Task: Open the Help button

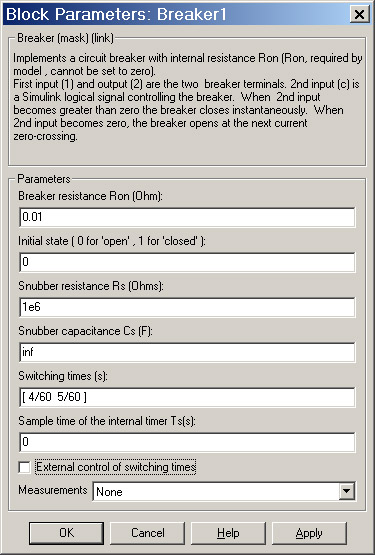Action: (228, 533)
